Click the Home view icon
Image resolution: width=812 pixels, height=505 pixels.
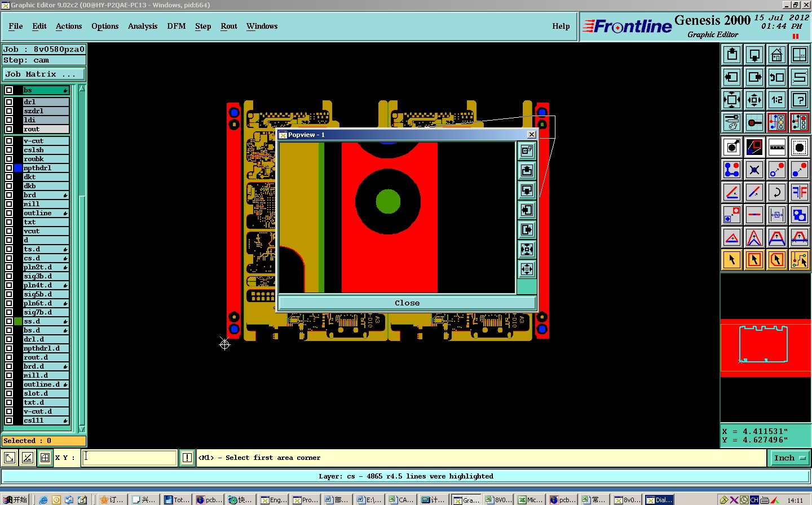click(777, 55)
